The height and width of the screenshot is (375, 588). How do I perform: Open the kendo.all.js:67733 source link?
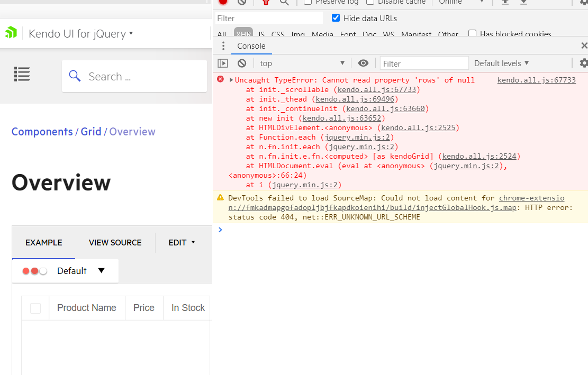coord(536,80)
